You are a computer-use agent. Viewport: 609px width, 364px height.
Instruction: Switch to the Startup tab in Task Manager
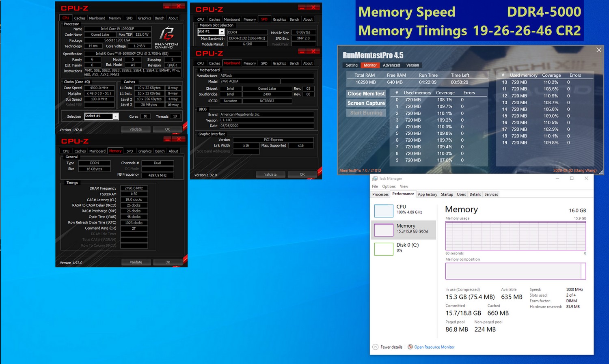[447, 194]
